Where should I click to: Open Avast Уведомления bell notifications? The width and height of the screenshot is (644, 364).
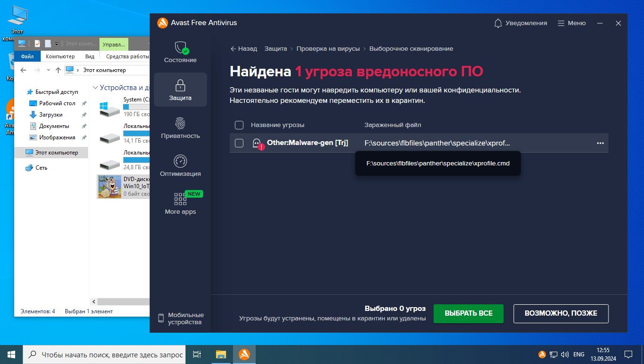tap(520, 23)
